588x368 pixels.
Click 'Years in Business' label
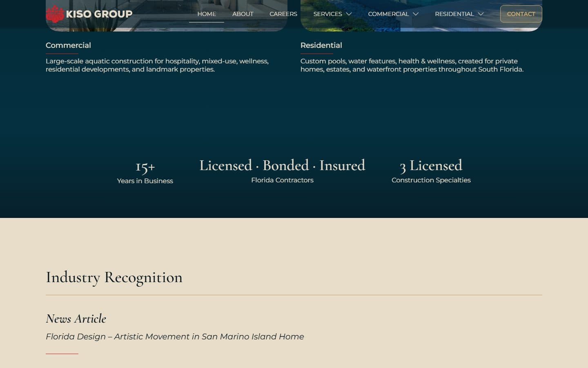coord(145,181)
